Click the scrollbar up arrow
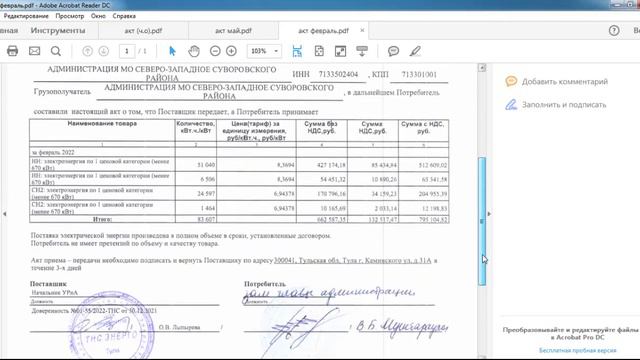Image resolution: width=640 pixels, height=360 pixels. click(482, 68)
